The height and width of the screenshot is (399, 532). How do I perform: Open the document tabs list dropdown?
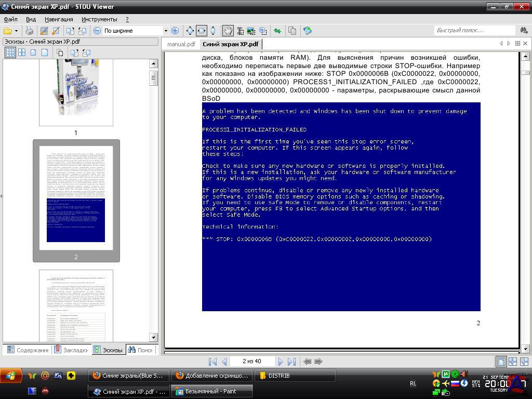pos(517,44)
